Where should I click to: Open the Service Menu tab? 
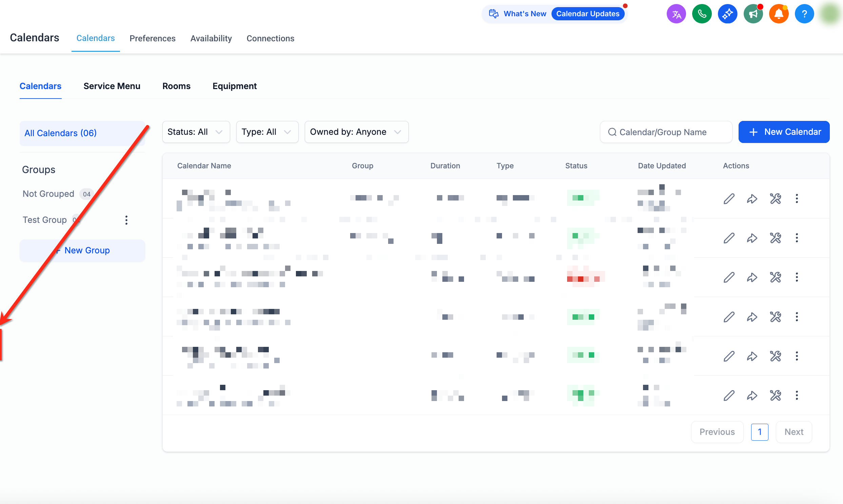[112, 86]
